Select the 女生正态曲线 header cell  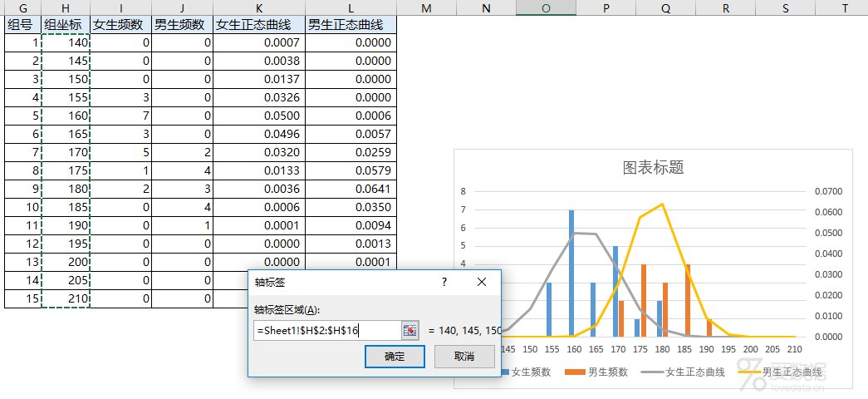(x=259, y=24)
